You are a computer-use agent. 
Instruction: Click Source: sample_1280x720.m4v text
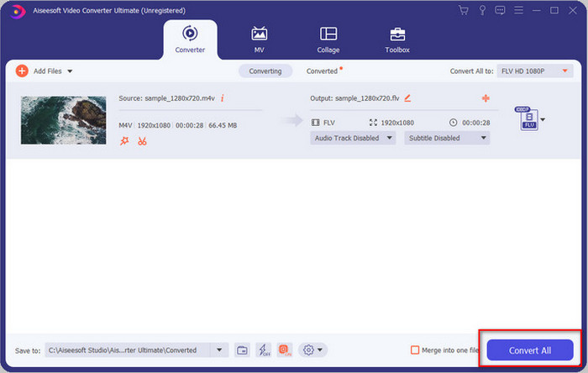(x=166, y=98)
